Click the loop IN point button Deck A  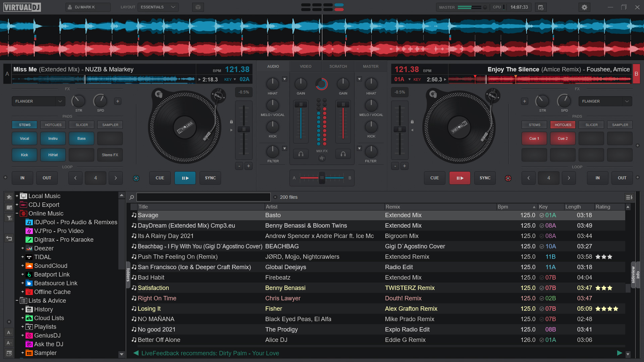(x=23, y=178)
